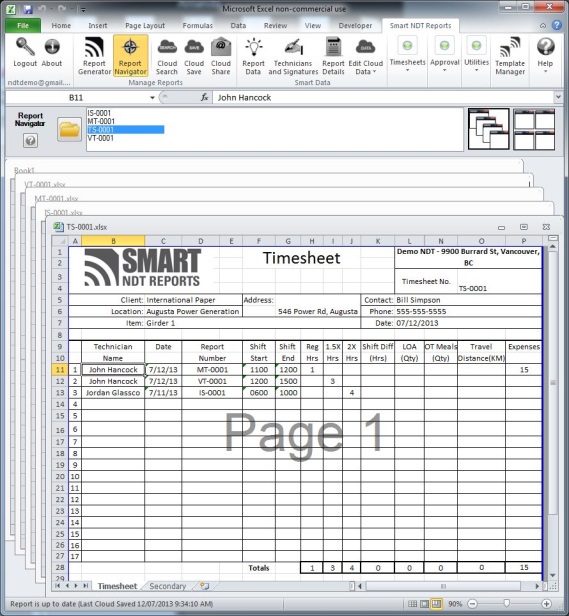Click the Select All corner button
The image size is (569, 616).
point(60,241)
